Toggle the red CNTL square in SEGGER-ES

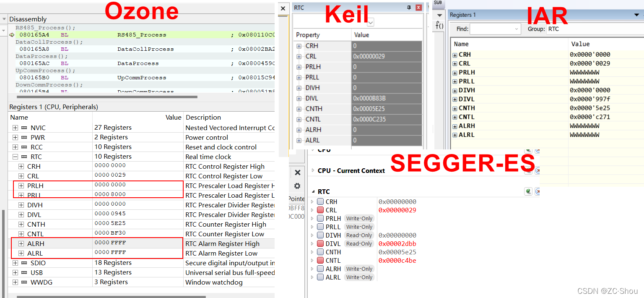point(320,261)
